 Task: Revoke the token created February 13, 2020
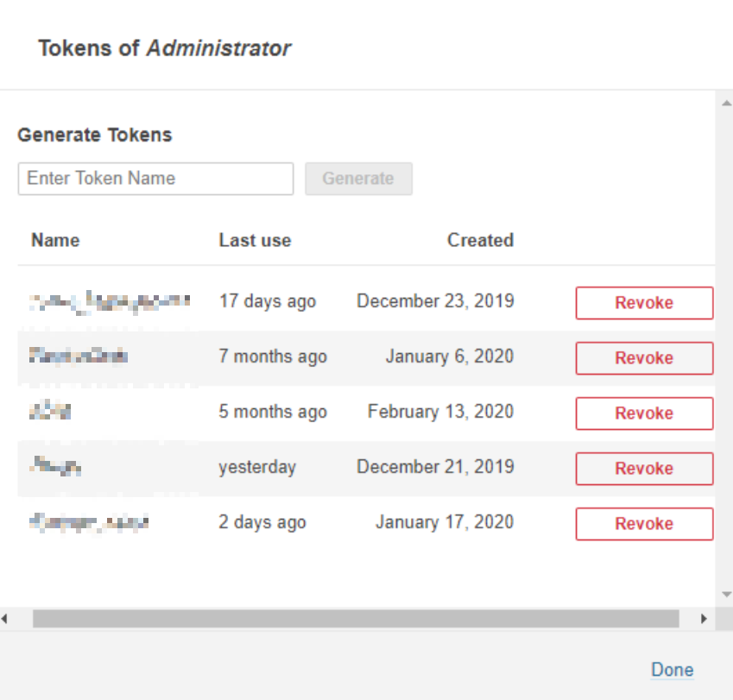pos(644,413)
